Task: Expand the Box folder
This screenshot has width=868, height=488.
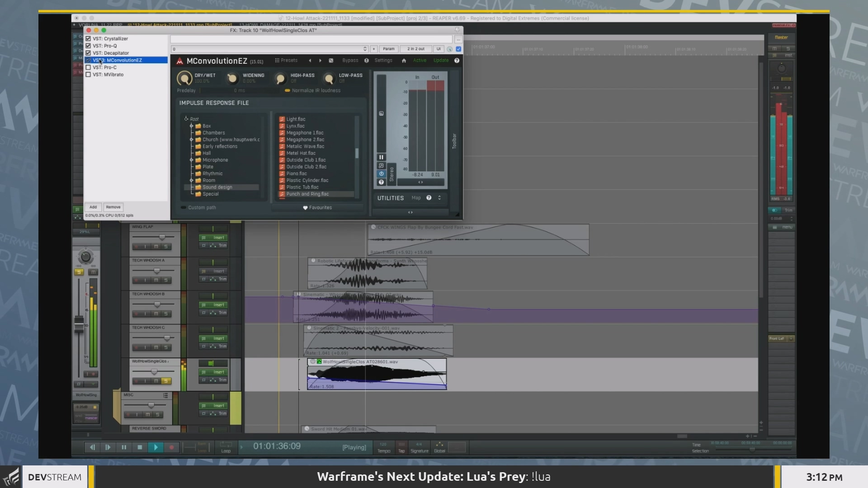Action: (192, 126)
